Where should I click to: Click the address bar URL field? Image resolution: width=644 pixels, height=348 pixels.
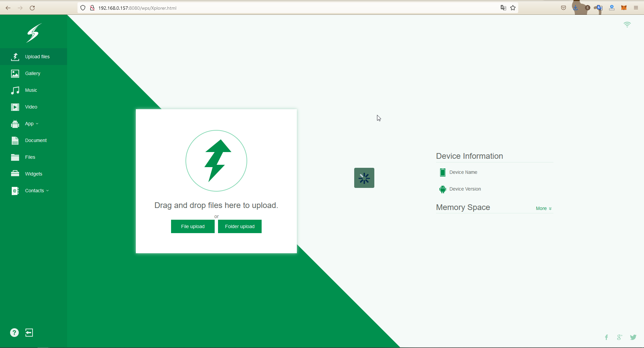coord(297,8)
